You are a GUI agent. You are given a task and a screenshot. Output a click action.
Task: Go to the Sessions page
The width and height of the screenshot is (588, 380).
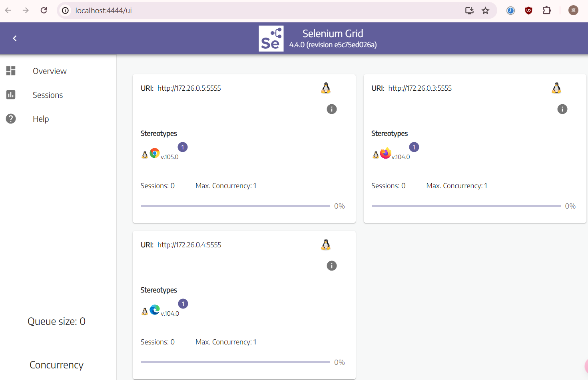click(48, 95)
